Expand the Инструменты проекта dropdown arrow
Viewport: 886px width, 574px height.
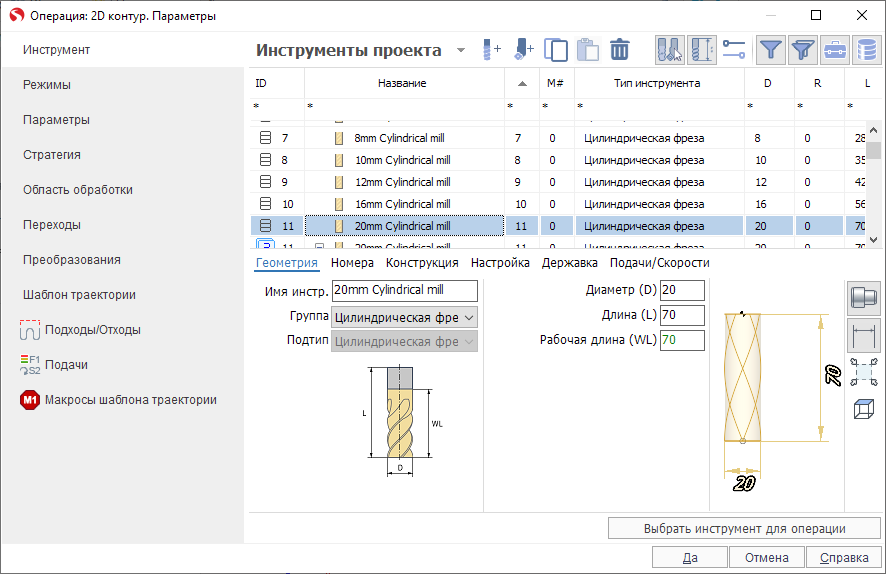point(461,51)
